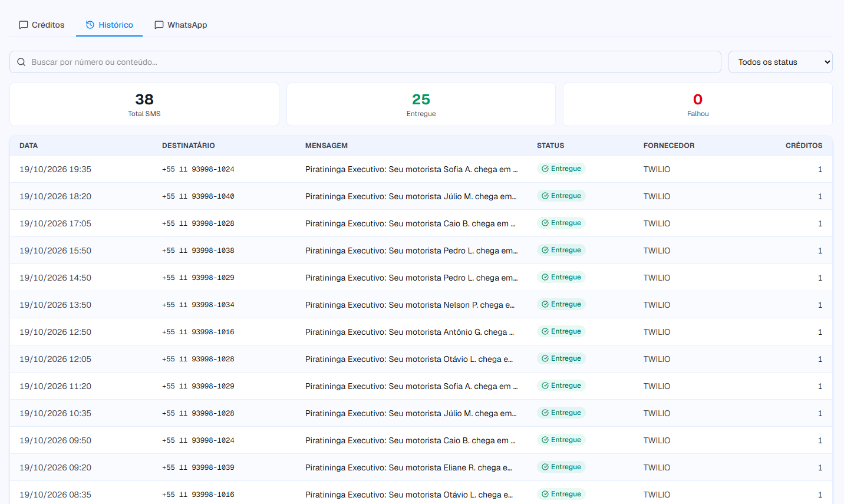Image resolution: width=844 pixels, height=504 pixels.
Task: Click the Entregue badge icon for 08:35 row
Action: coord(545,494)
